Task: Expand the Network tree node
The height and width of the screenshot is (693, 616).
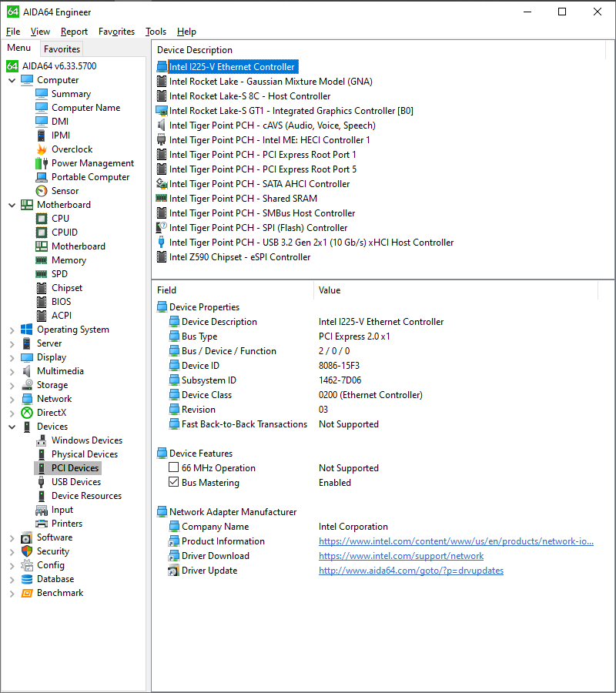Action: (x=12, y=399)
